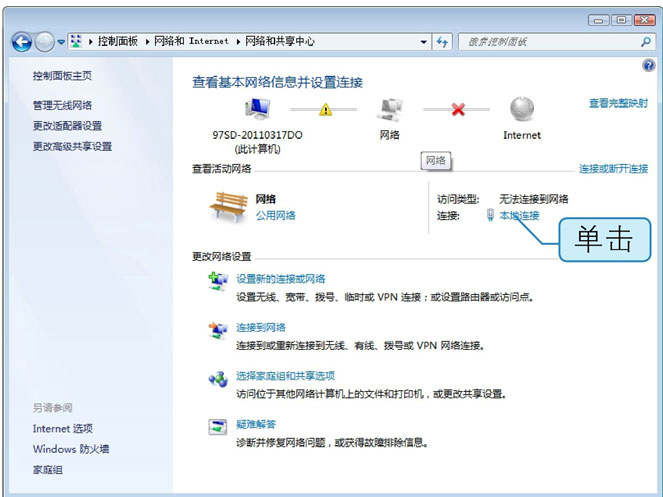The height and width of the screenshot is (497, 663).
Task: Open the 本地连接 connection link
Action: pyautogui.click(x=519, y=215)
